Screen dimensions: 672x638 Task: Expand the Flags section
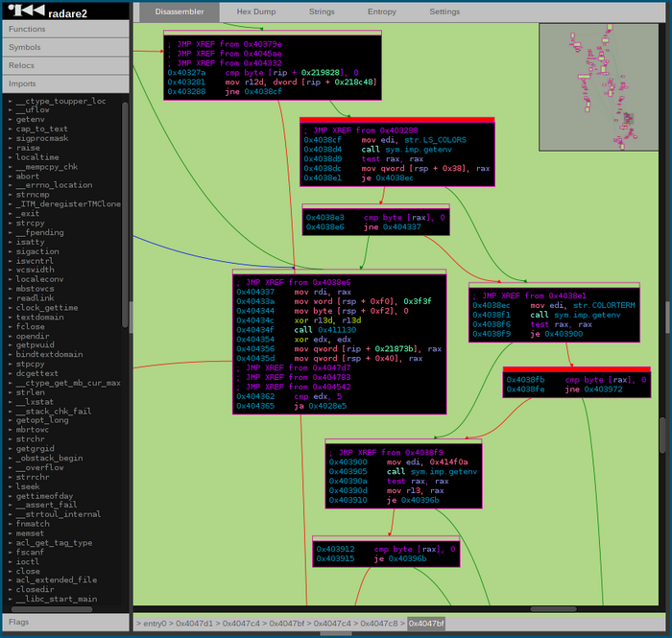[64, 622]
